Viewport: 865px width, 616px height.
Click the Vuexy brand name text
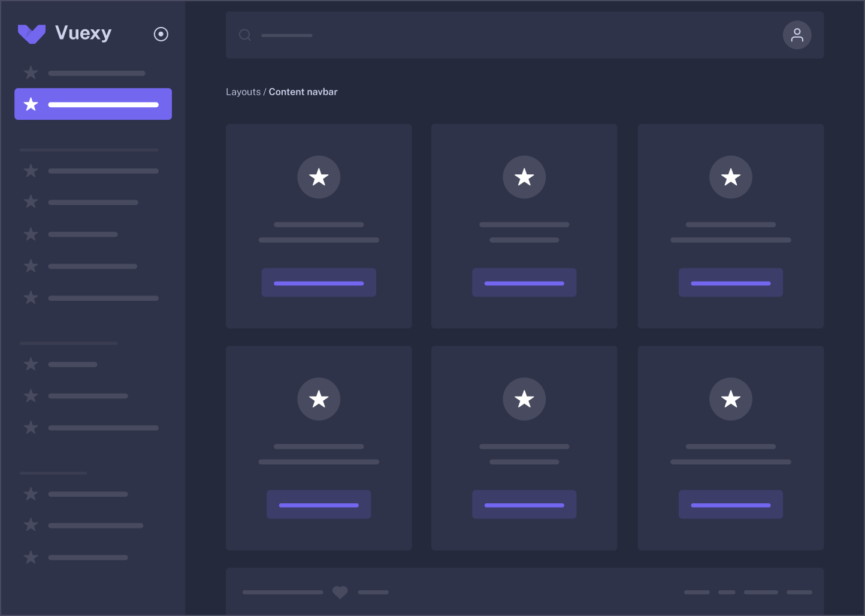click(83, 33)
